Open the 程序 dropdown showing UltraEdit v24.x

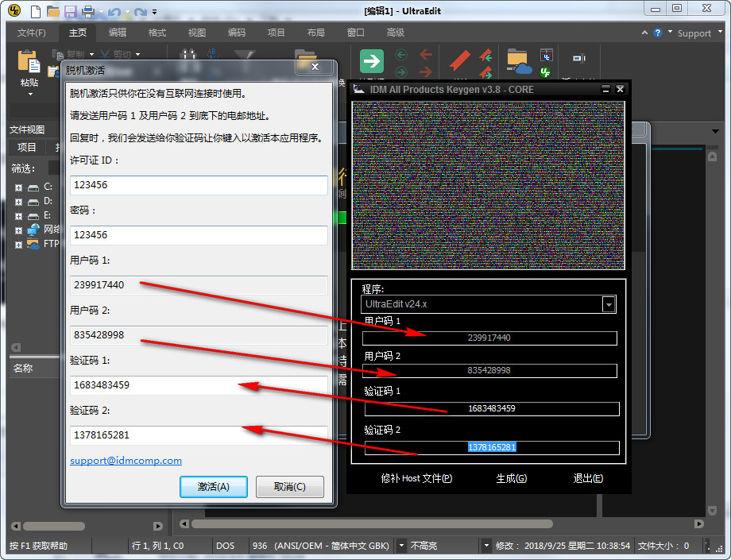(607, 303)
